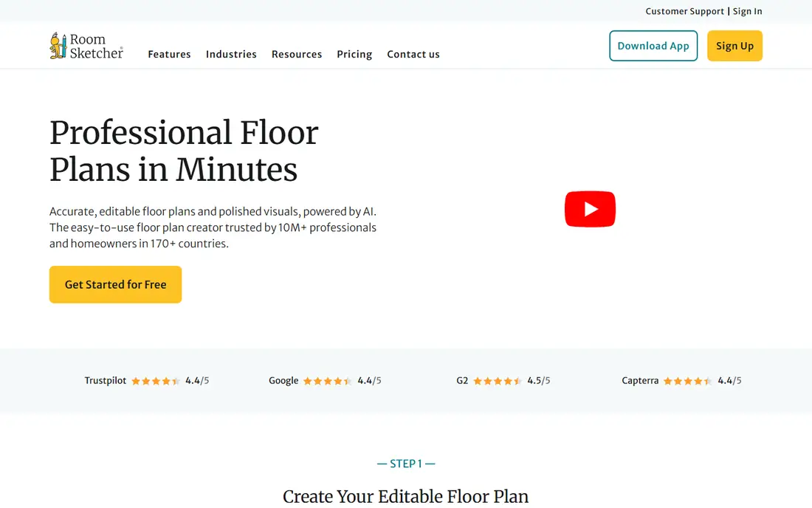Viewport: 812px width, 508px height.
Task: Open the Resources menu
Action: point(297,55)
